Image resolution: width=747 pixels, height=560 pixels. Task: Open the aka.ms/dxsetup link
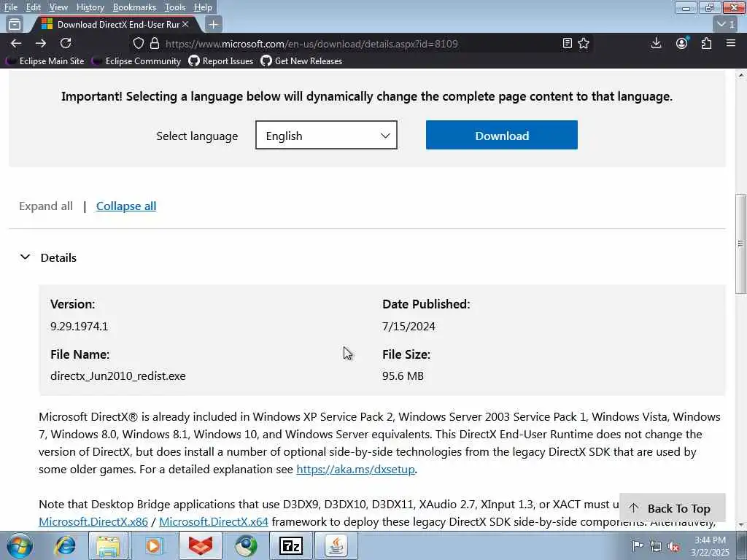click(x=355, y=470)
